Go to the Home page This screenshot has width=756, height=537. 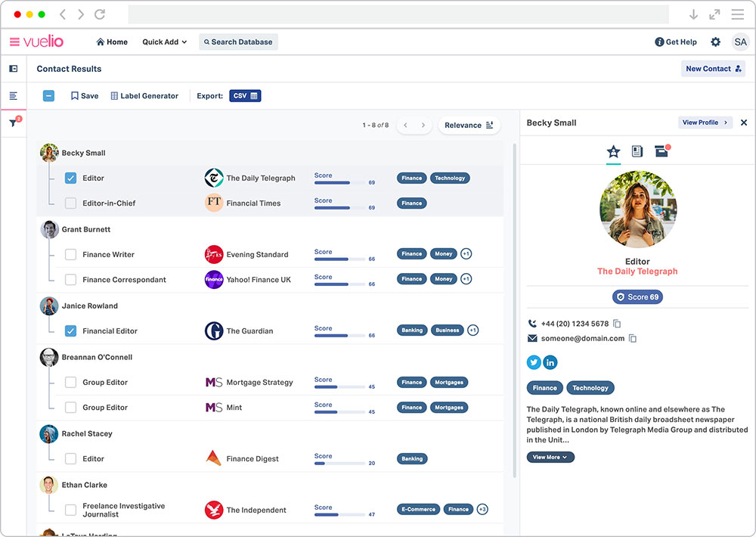pyautogui.click(x=112, y=42)
